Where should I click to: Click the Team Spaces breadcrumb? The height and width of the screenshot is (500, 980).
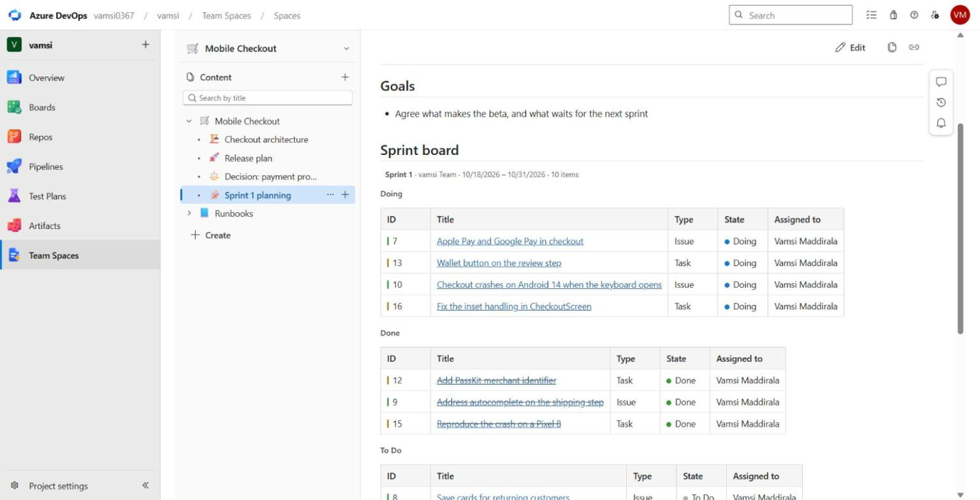click(227, 15)
